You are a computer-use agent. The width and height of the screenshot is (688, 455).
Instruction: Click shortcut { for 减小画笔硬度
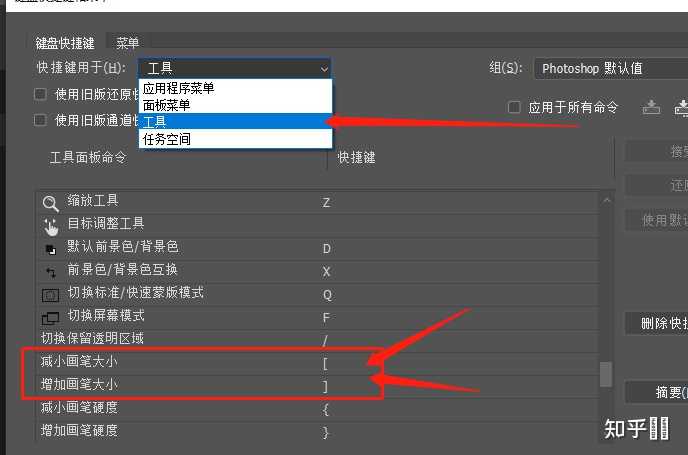(x=325, y=410)
